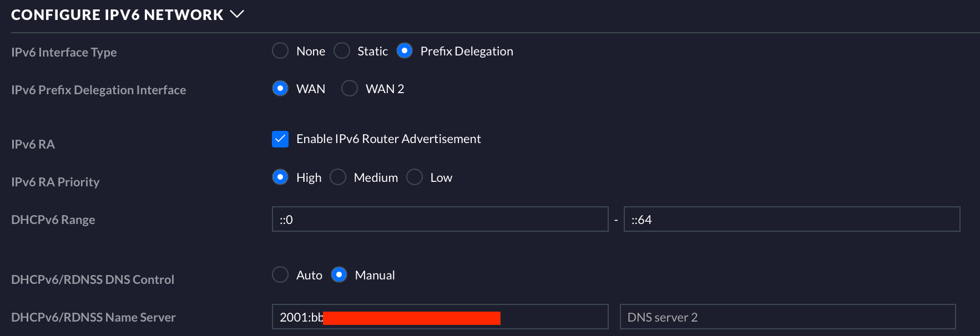980x336 pixels.
Task: Toggle Enable IPv6 Router Advertisement checkbox
Action: tap(280, 139)
